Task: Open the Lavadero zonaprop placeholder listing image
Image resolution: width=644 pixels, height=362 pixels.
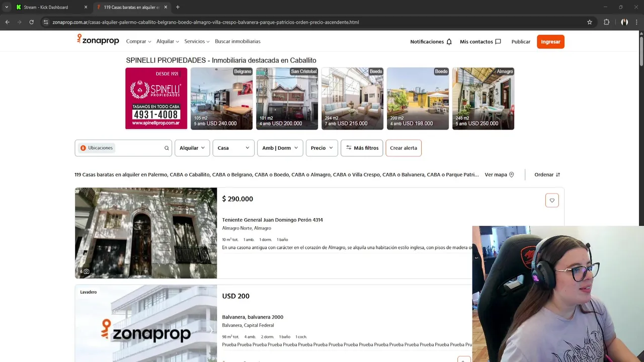Action: [146, 323]
